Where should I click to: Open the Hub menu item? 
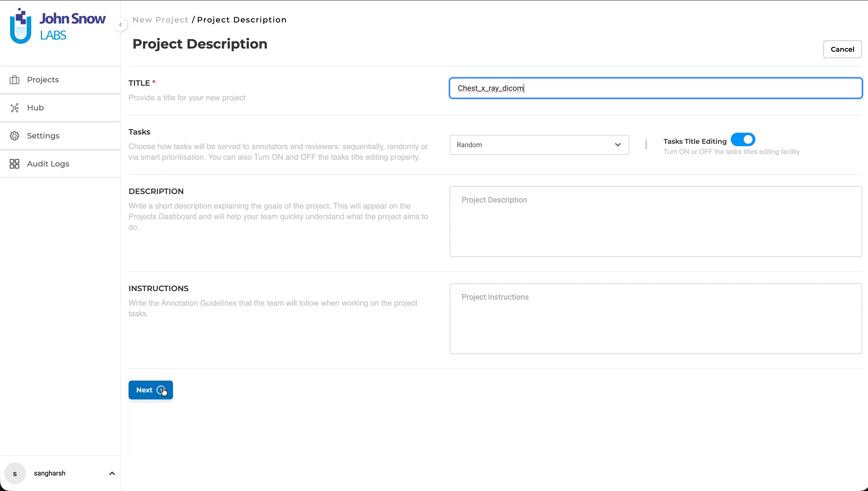[60, 108]
